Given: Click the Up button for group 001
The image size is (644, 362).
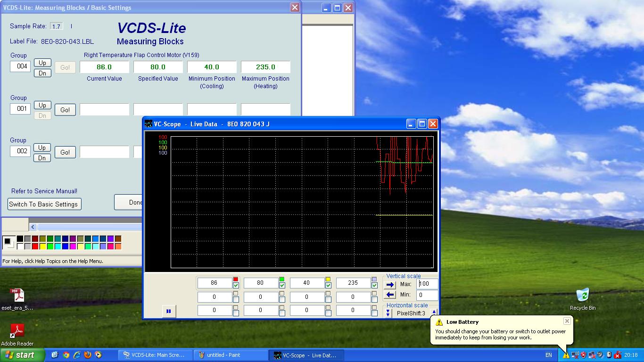Looking at the screenshot, I should click(x=42, y=105).
